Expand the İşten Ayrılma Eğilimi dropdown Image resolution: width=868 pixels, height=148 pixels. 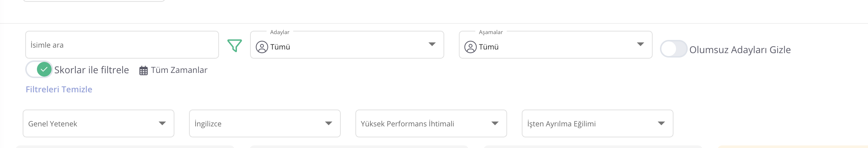(597, 124)
